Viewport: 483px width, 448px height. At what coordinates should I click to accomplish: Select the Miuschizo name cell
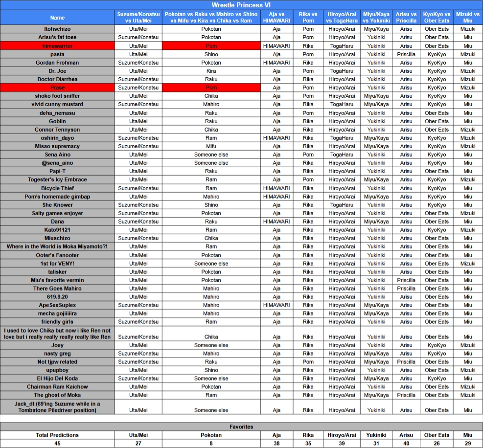[57, 238]
